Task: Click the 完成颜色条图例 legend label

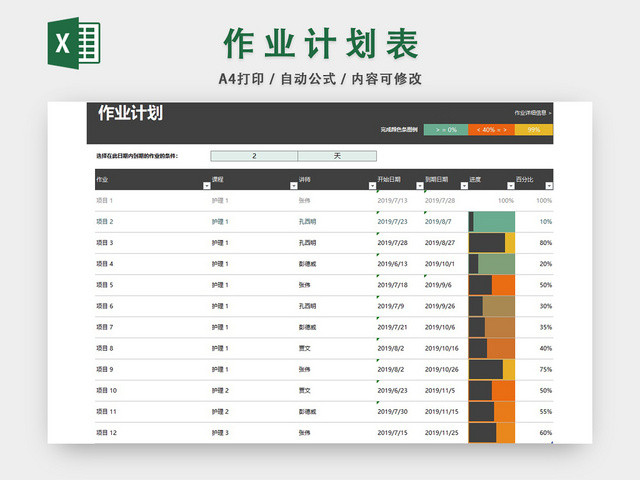Action: [x=399, y=130]
